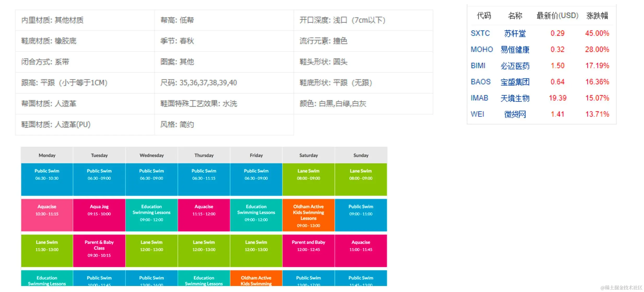Click the 尺码 sizes cell
The width and height of the screenshot is (644, 292).
point(198,83)
